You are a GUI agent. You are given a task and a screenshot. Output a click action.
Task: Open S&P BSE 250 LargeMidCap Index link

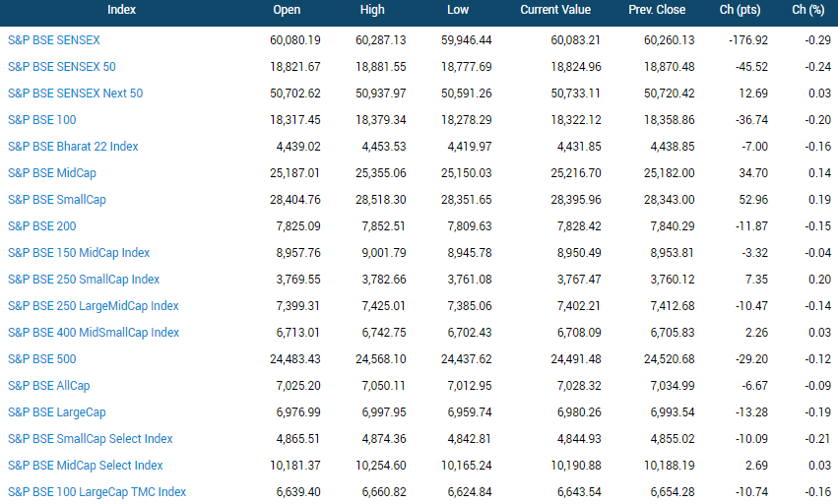94,306
